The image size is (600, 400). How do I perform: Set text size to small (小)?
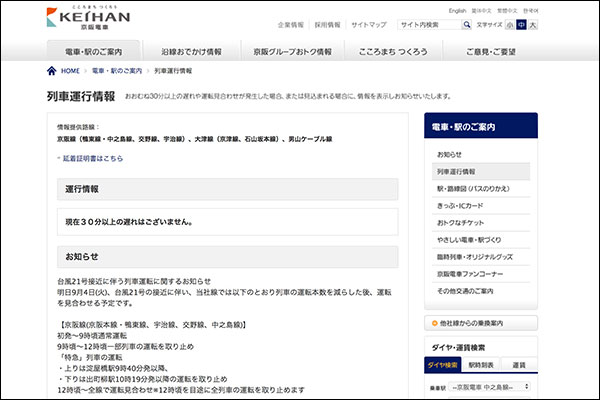[510, 24]
